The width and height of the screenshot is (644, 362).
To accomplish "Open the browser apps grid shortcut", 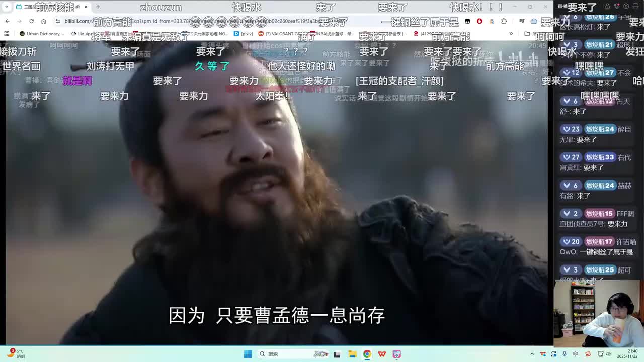I will tap(7, 34).
